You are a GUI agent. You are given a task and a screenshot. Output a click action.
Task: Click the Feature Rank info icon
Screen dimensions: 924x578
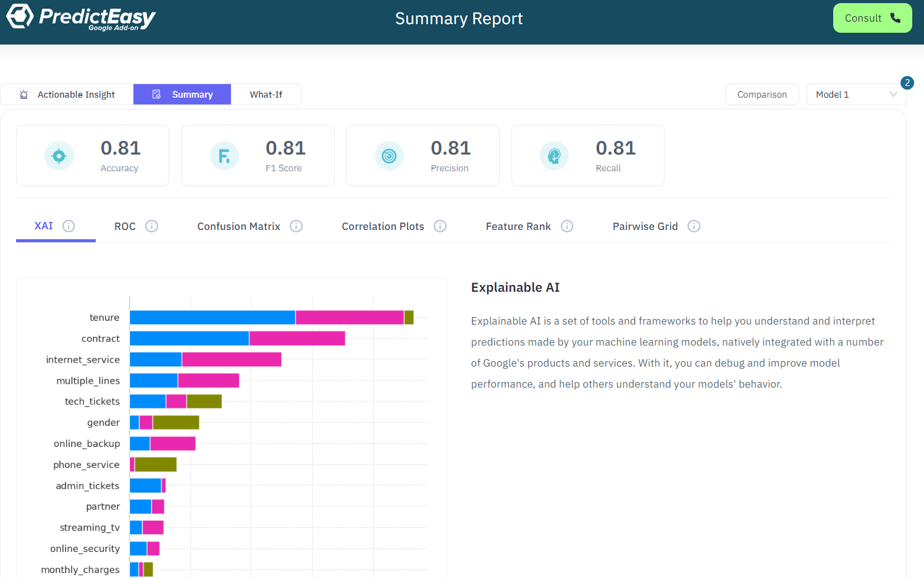(567, 226)
